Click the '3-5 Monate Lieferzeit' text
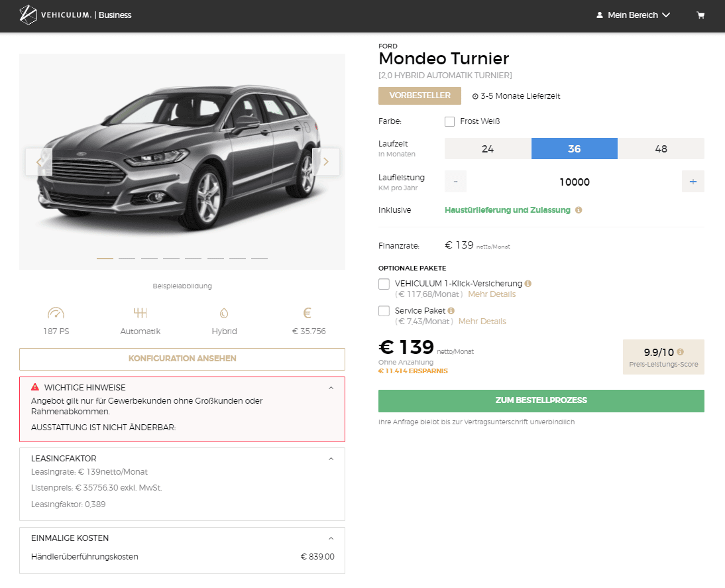 (x=520, y=96)
